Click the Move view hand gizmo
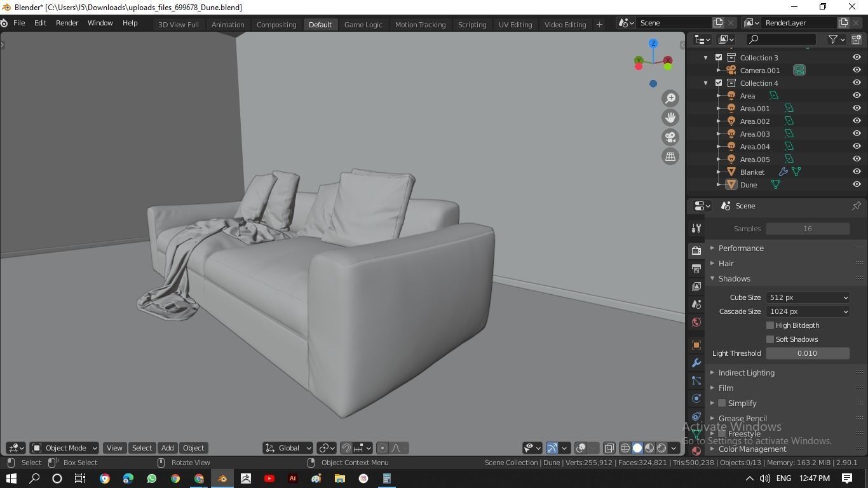The height and width of the screenshot is (488, 868). pyautogui.click(x=670, y=118)
